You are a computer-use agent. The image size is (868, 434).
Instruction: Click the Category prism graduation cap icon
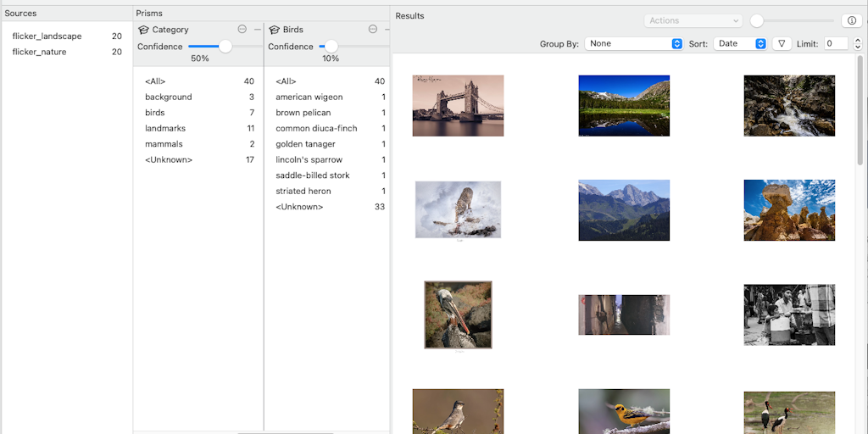tap(143, 30)
